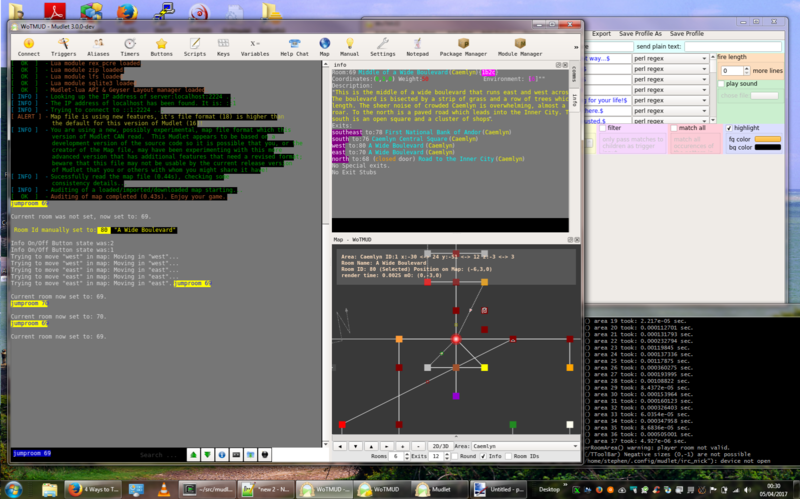
Task: Open Mudlet Settings
Action: pos(383,47)
